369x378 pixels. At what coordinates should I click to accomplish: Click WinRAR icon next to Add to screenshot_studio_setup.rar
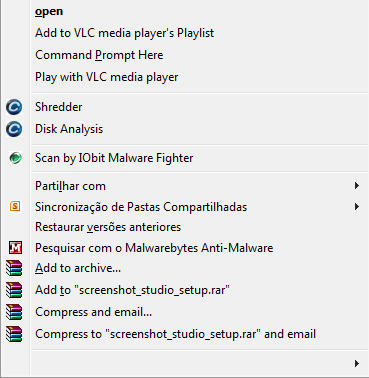[x=14, y=290]
